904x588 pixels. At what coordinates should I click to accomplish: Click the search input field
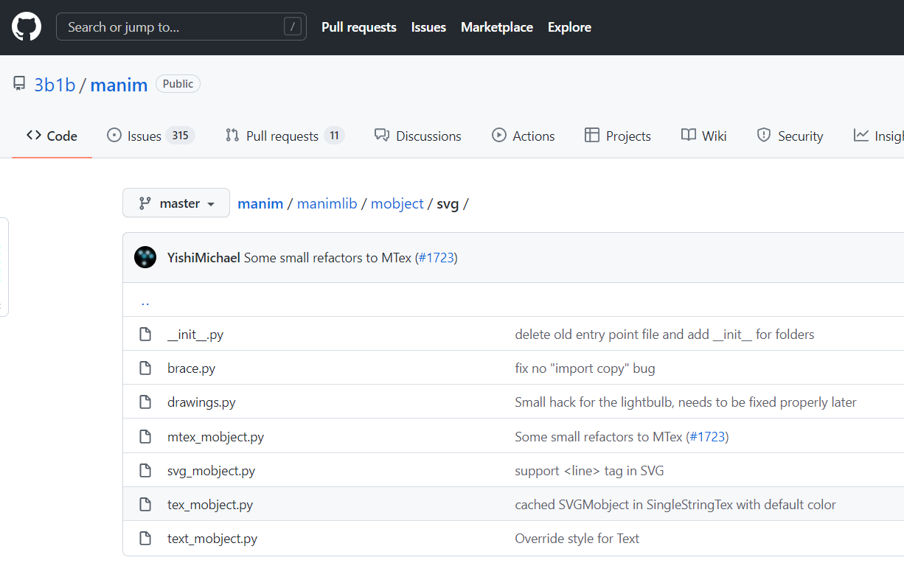point(181,27)
